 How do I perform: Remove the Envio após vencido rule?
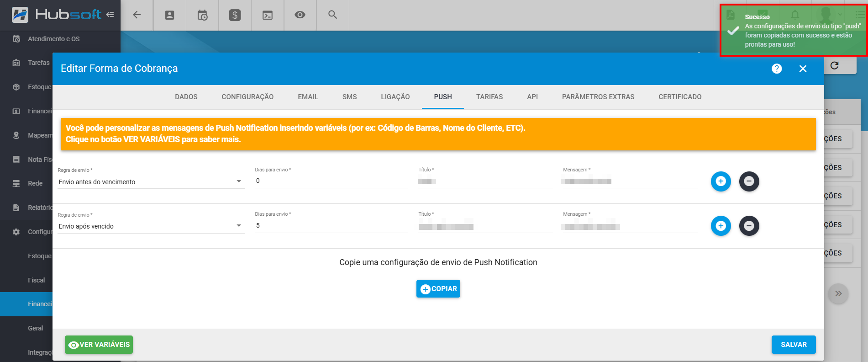[x=749, y=226]
